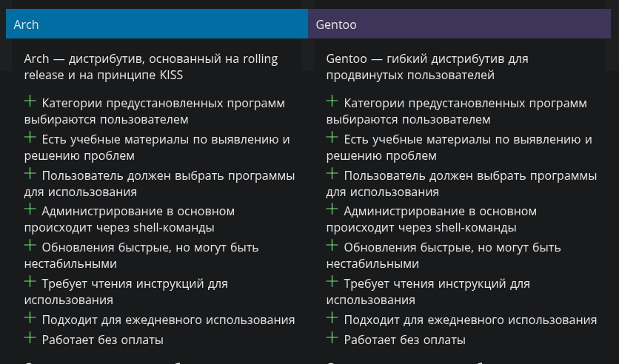Screen dimensions: 619x364
Task: Click plus icon beside Gentoo 'Требует чтения инструкций'
Action: pyautogui.click(x=332, y=282)
